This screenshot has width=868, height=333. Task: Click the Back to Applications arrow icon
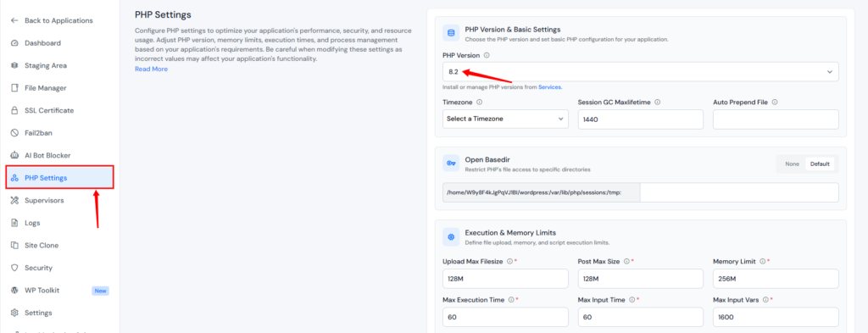click(x=15, y=20)
